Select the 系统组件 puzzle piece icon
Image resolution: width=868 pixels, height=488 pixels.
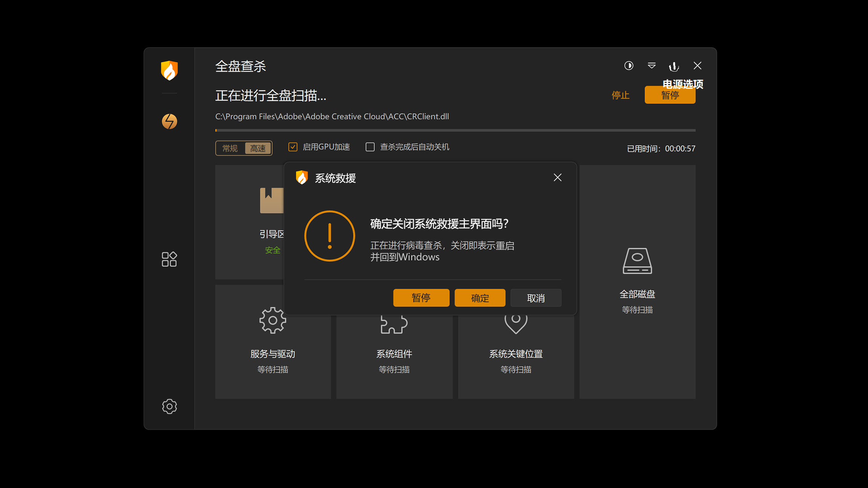tap(394, 324)
